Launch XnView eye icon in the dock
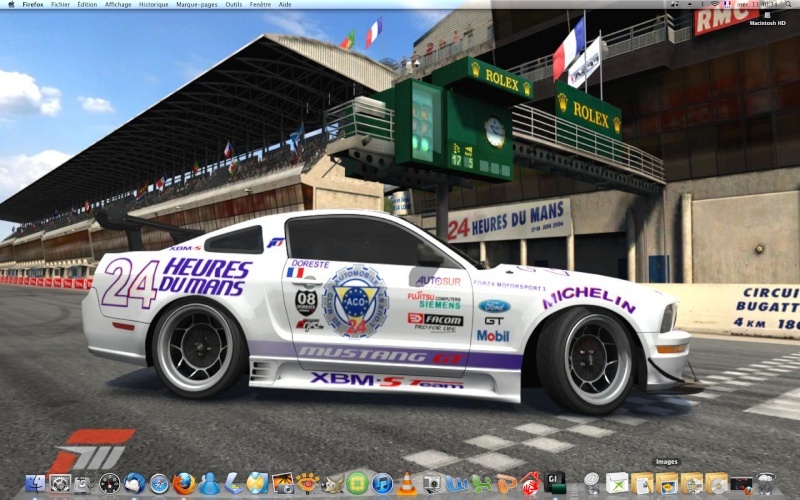The image size is (800, 500). click(307, 483)
